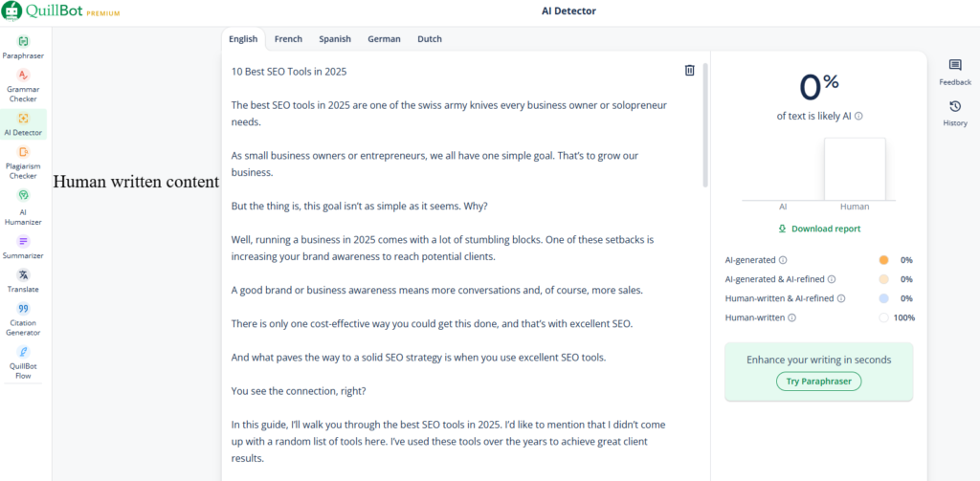
Task: Open the Grammar Checker tool
Action: click(23, 86)
